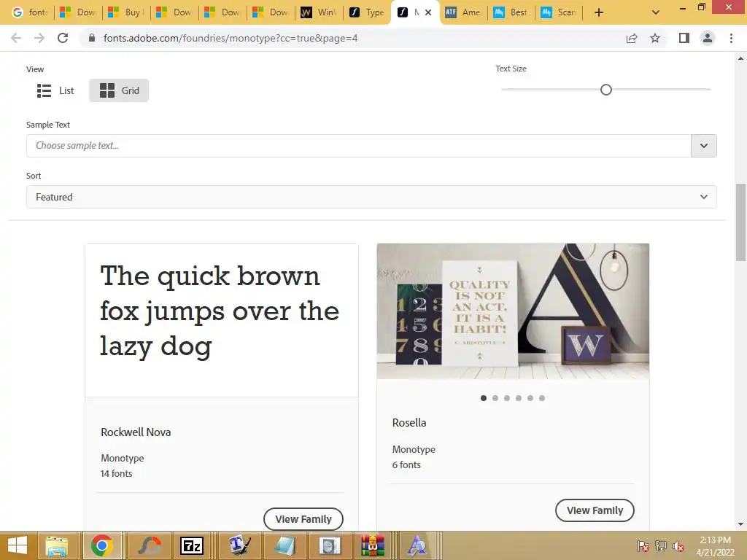Show first Rosella carousel image dot
The image size is (747, 560).
coord(484,398)
